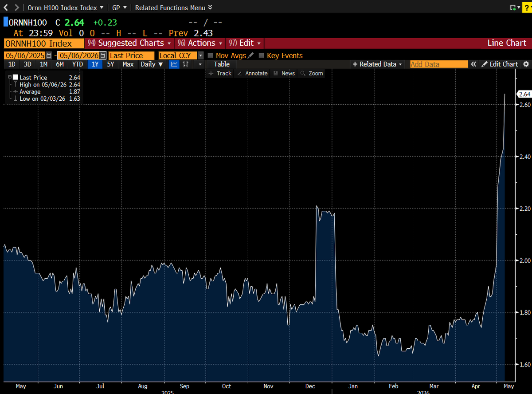
Task: Click the Low marker icon in legend
Action: coord(16,98)
